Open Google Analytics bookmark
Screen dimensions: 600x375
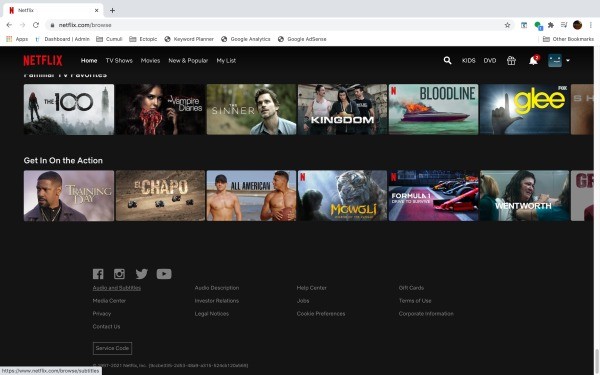(x=246, y=39)
